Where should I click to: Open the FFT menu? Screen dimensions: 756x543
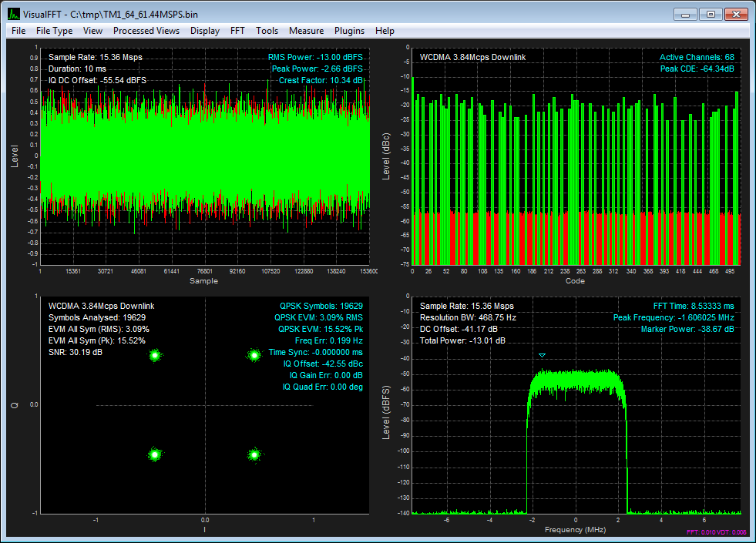point(237,31)
